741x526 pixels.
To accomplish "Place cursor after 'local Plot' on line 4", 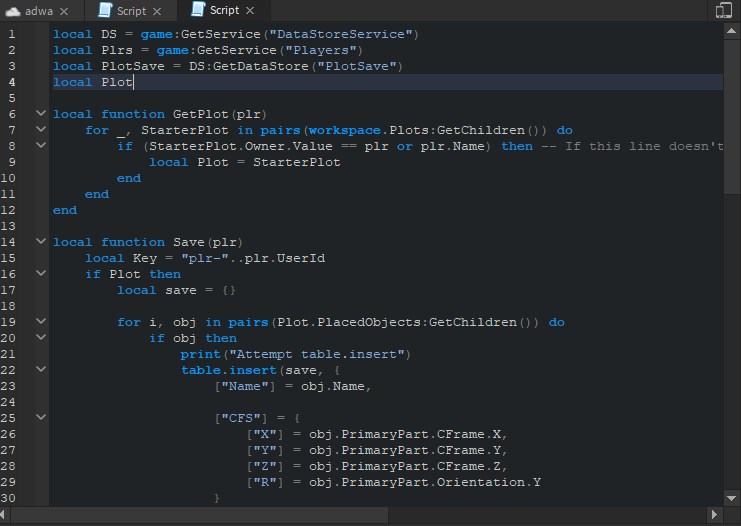I will coord(134,82).
